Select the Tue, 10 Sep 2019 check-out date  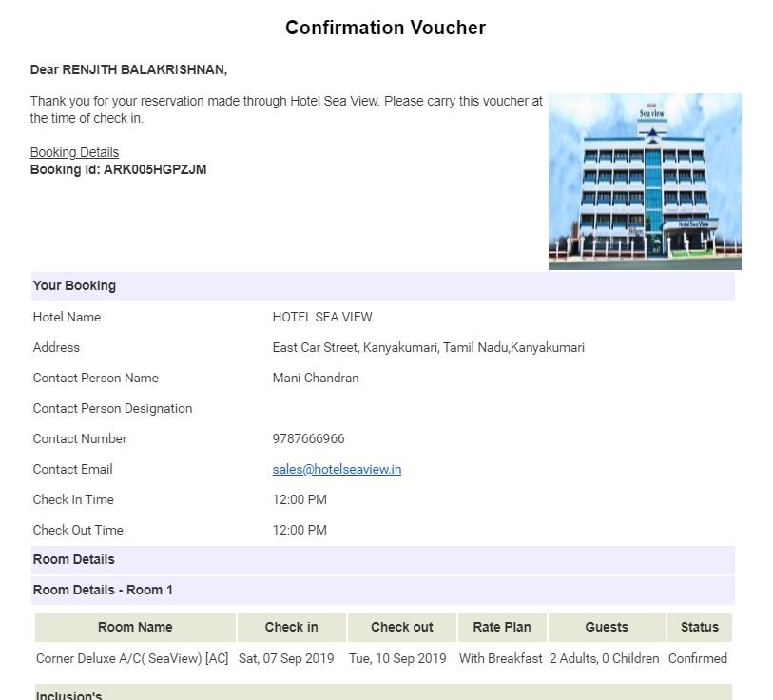tap(397, 658)
